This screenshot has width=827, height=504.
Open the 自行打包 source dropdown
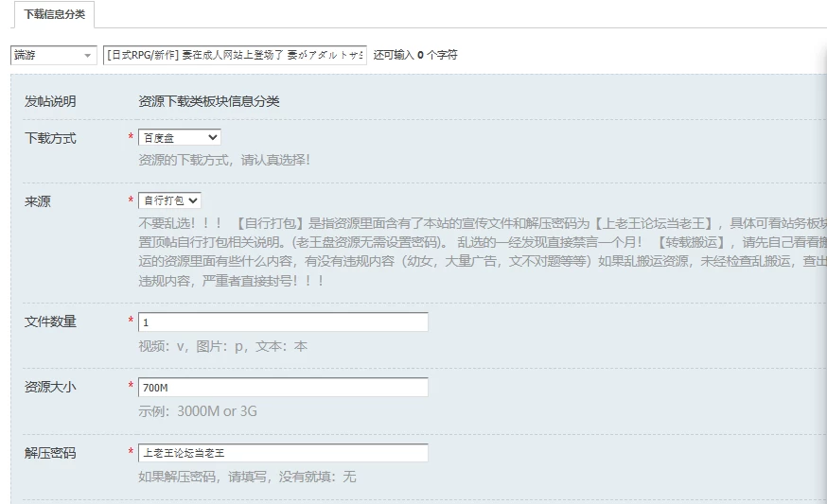(x=169, y=200)
